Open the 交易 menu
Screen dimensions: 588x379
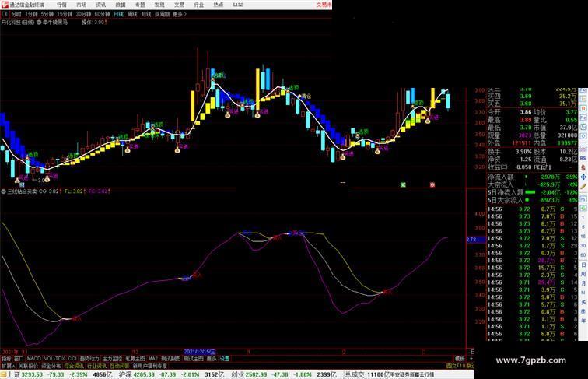point(179,5)
